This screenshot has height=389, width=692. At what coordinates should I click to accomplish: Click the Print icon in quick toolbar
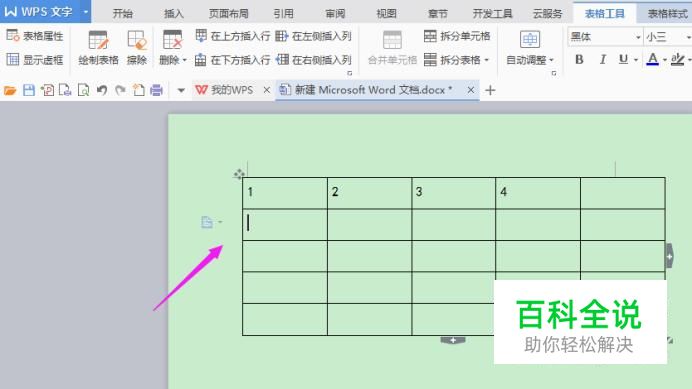(x=156, y=91)
